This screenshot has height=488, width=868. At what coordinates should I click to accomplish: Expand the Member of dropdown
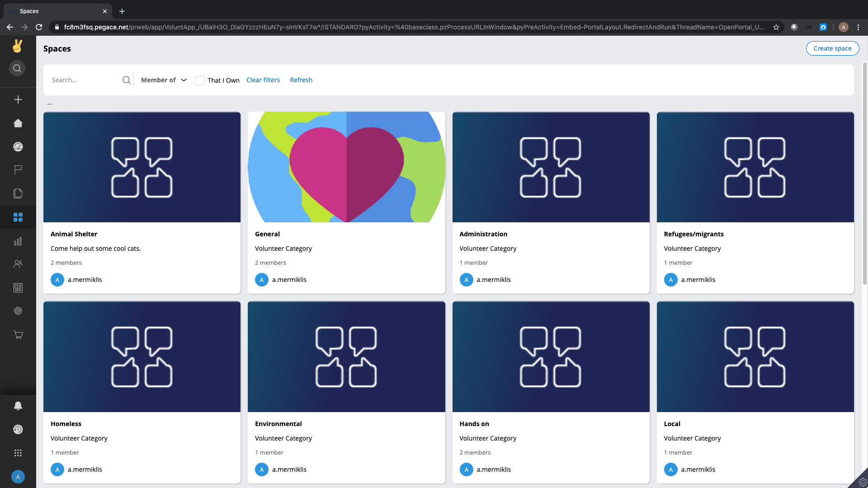click(x=164, y=80)
